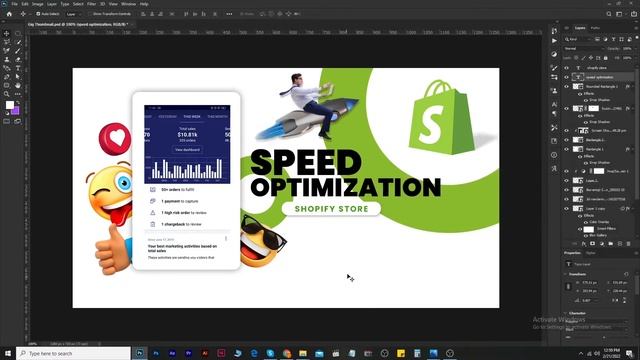Select the 'speed optimization' layer row
640x360 pixels.
[599, 77]
